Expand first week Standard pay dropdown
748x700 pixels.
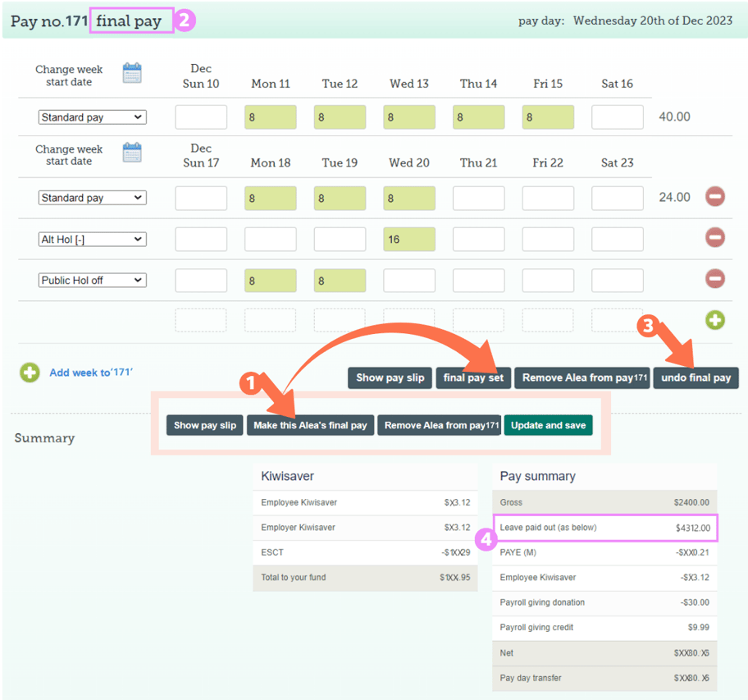(x=92, y=117)
